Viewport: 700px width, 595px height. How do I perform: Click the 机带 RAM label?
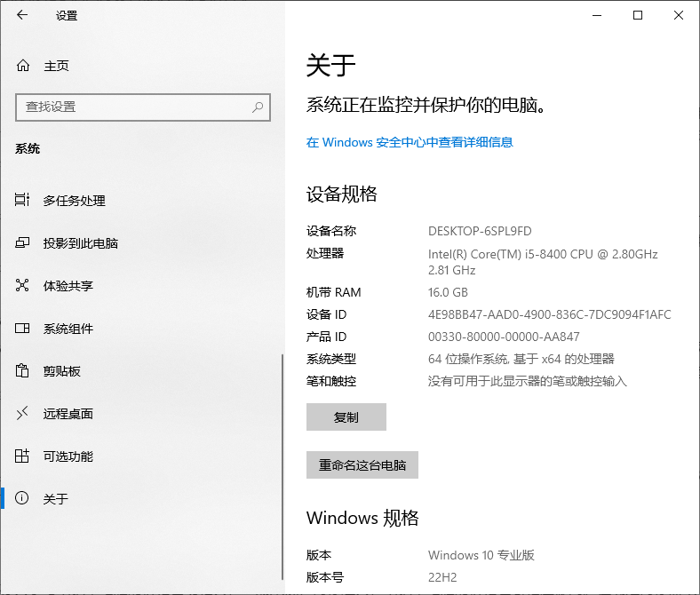(x=333, y=292)
